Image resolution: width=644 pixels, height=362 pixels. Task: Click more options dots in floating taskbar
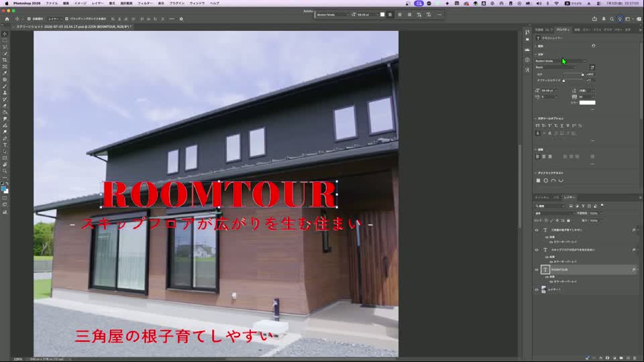tap(439, 15)
